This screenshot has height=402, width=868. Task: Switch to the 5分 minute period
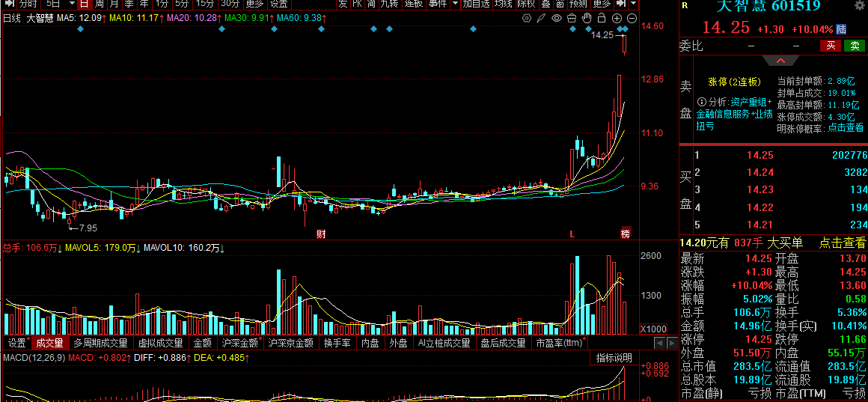tap(182, 3)
